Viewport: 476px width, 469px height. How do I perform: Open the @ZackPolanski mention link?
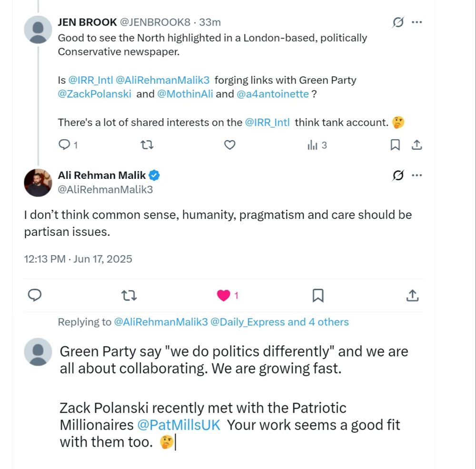click(x=94, y=94)
